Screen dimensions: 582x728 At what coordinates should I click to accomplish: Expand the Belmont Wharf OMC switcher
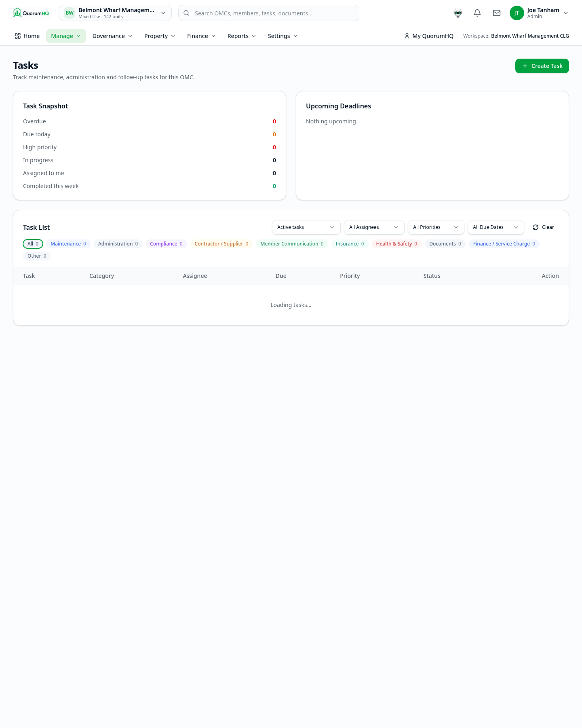tap(115, 13)
